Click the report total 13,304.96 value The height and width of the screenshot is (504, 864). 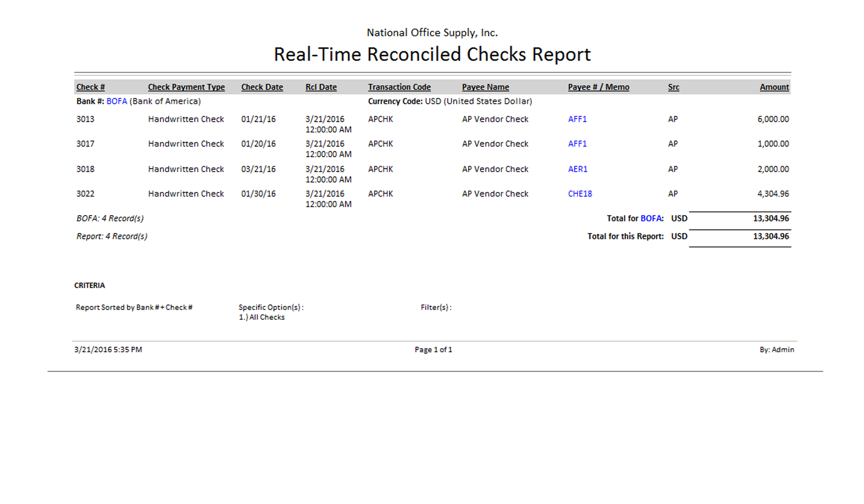coord(771,237)
